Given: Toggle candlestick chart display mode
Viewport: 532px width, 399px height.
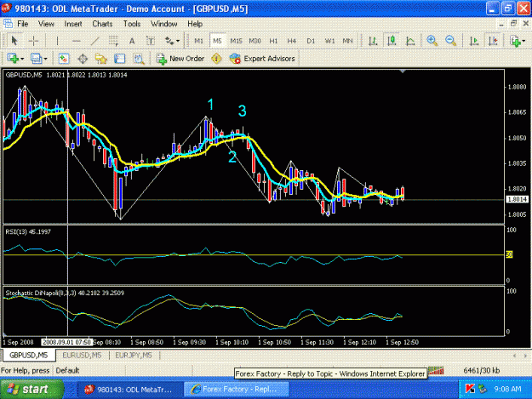Looking at the screenshot, I should click(392, 41).
